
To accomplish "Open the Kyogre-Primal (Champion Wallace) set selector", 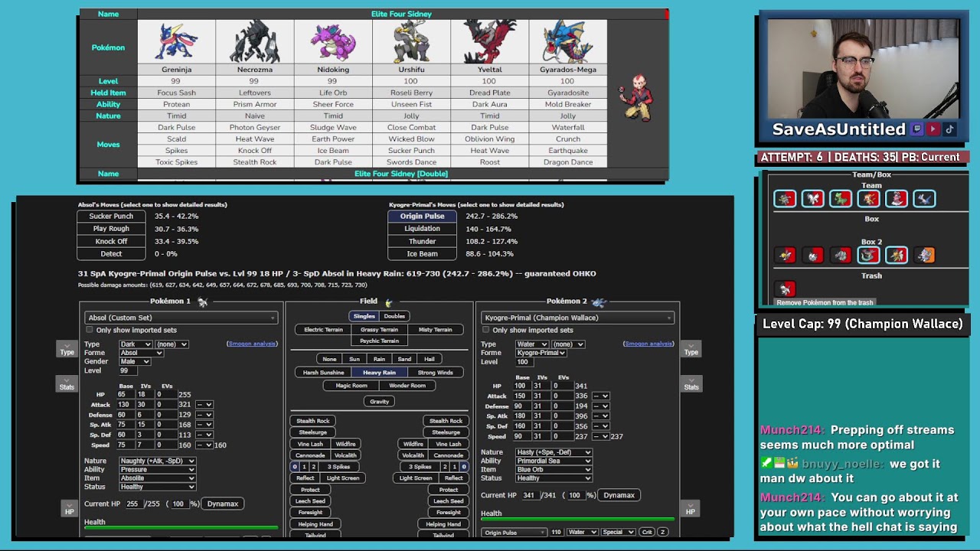I will (x=578, y=318).
